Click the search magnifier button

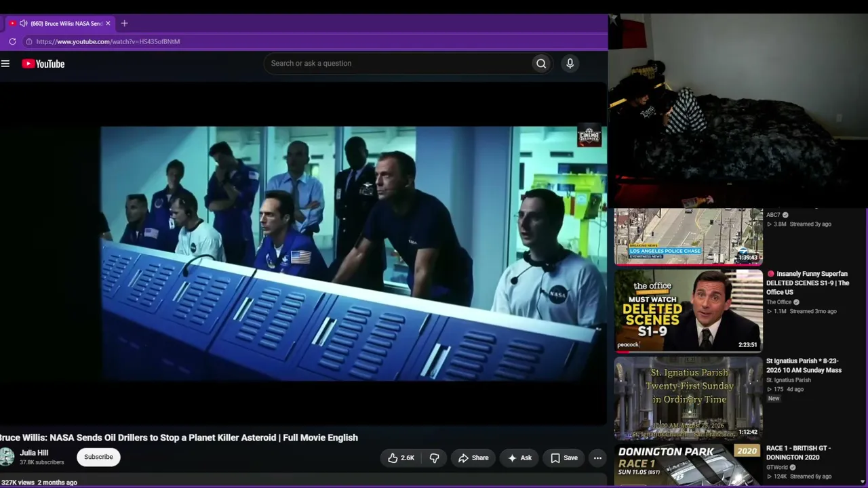(541, 64)
